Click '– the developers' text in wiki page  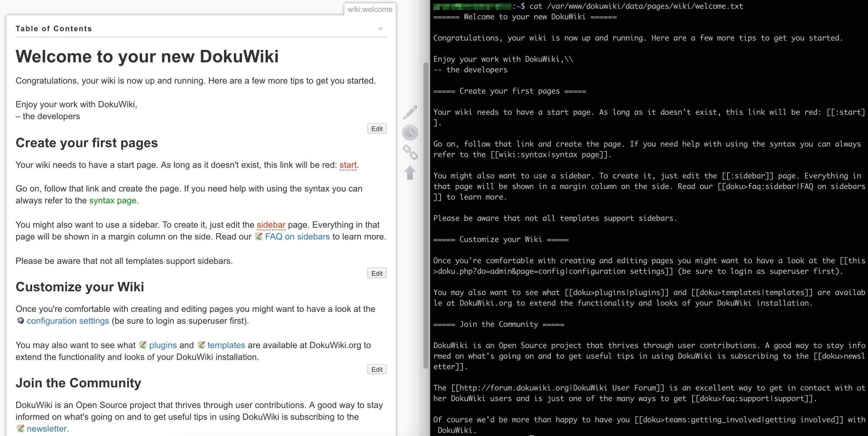pos(47,116)
